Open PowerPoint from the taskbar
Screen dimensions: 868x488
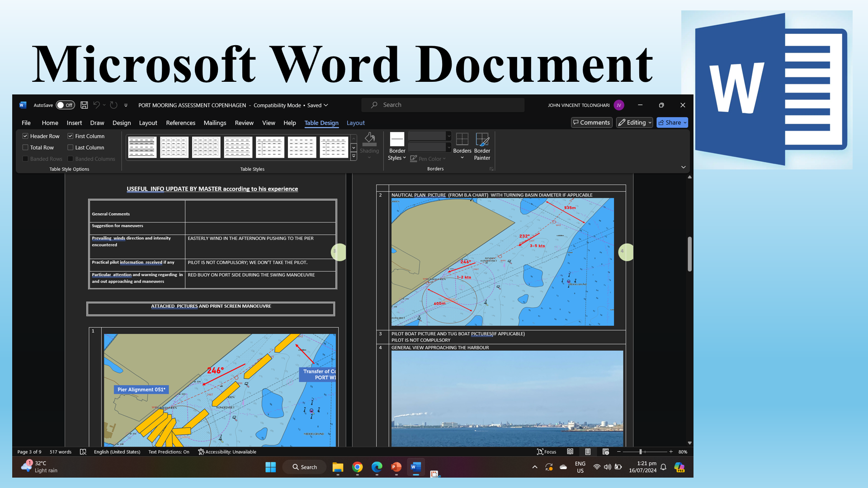[396, 467]
